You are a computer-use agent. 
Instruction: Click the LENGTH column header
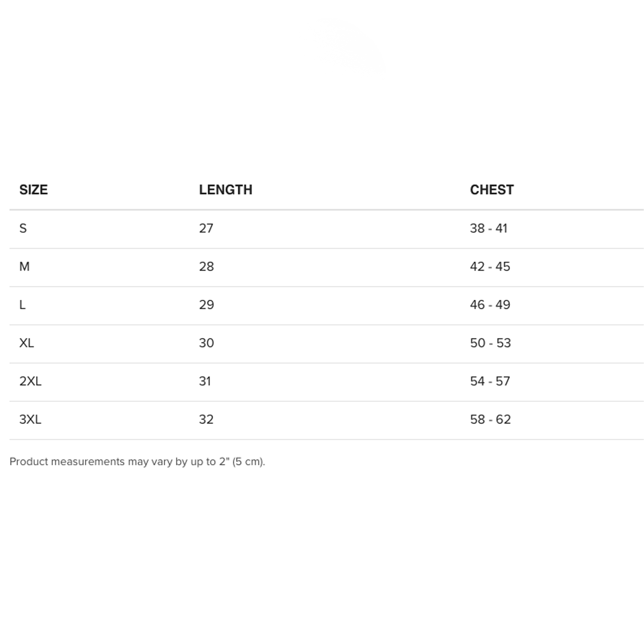tap(225, 190)
